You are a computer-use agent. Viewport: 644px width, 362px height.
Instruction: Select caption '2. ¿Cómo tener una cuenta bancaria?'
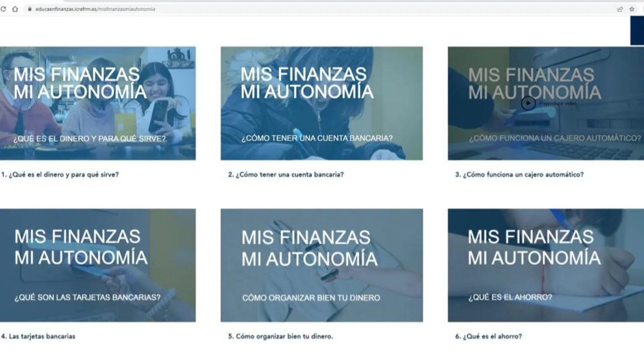click(x=286, y=175)
